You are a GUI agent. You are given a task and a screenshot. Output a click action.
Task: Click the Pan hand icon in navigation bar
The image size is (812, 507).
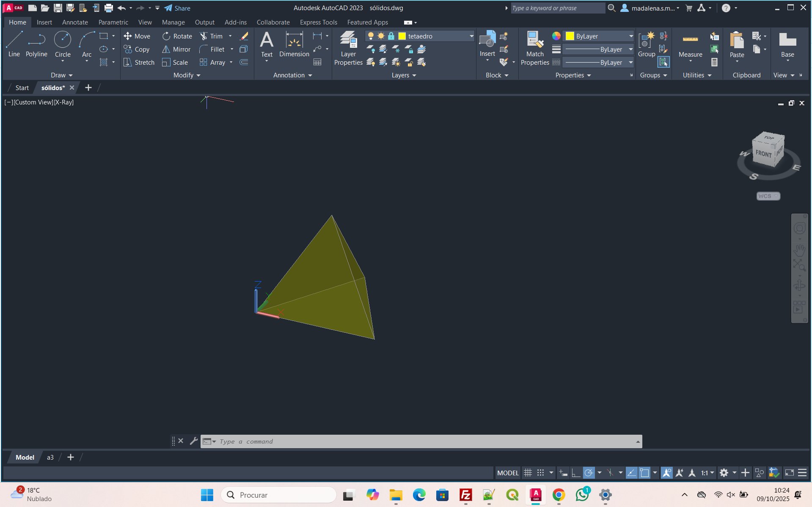click(x=799, y=251)
